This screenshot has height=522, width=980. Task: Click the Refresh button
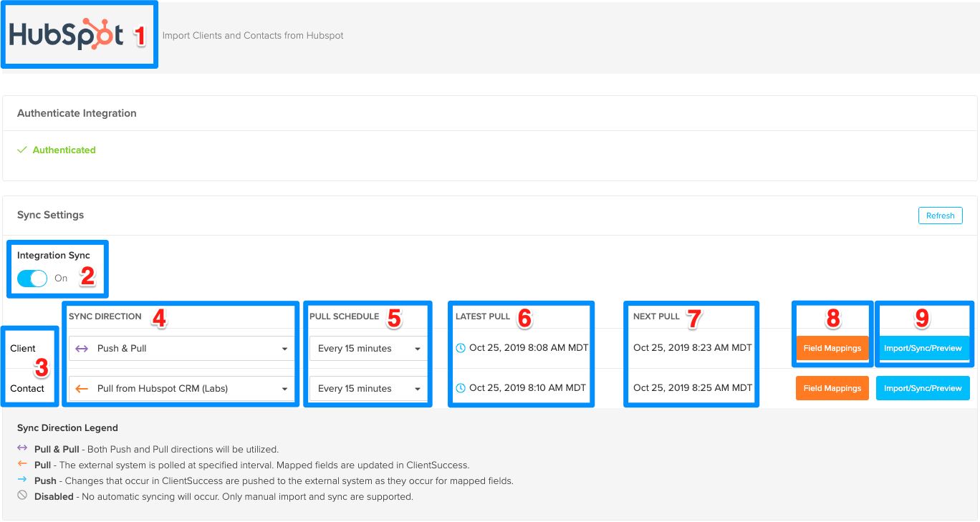[x=940, y=216]
